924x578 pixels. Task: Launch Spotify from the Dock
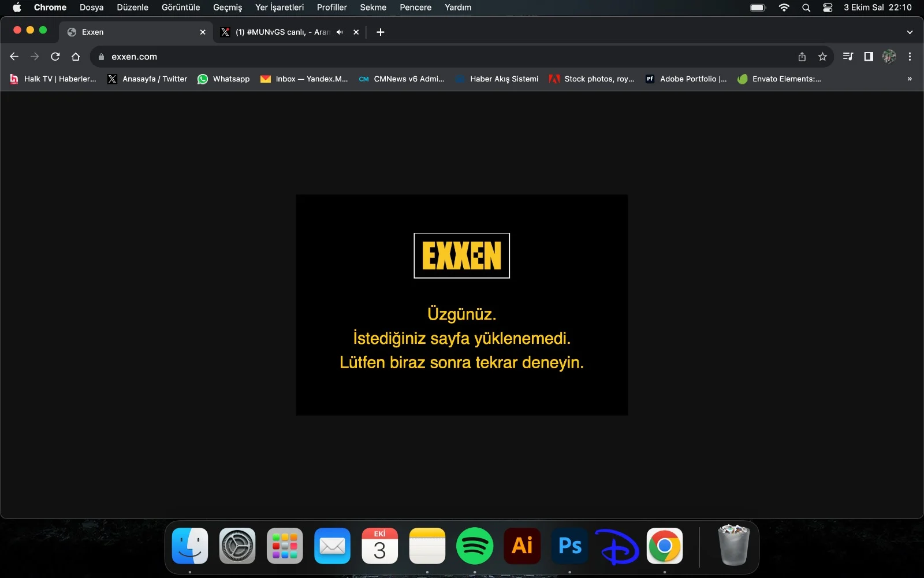[475, 546]
